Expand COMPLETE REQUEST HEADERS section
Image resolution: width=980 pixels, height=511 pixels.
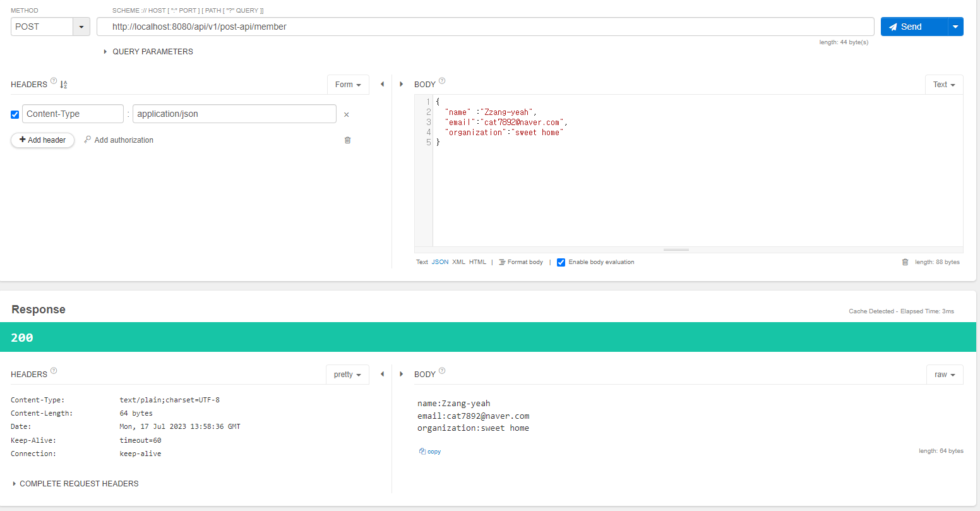tap(76, 484)
